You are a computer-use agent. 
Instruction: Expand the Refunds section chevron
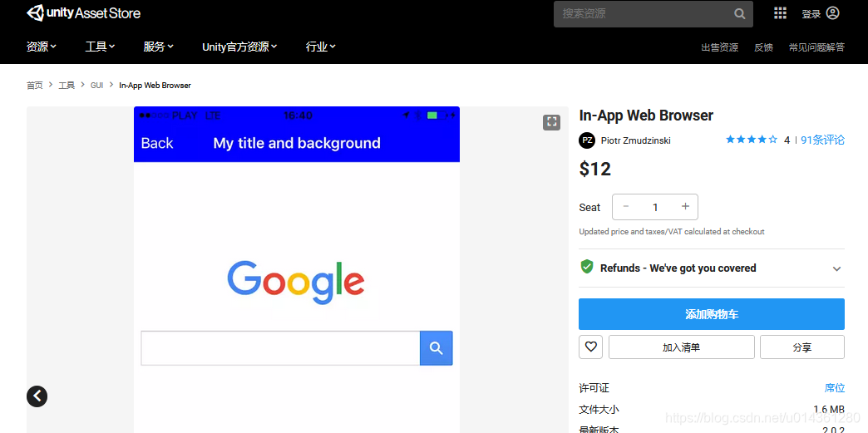(836, 268)
